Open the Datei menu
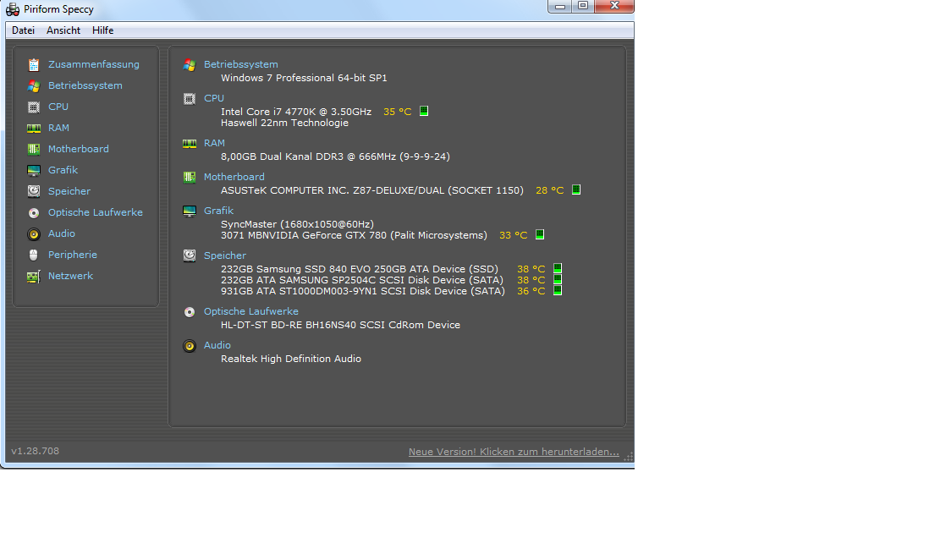The width and height of the screenshot is (946, 560). 23,30
